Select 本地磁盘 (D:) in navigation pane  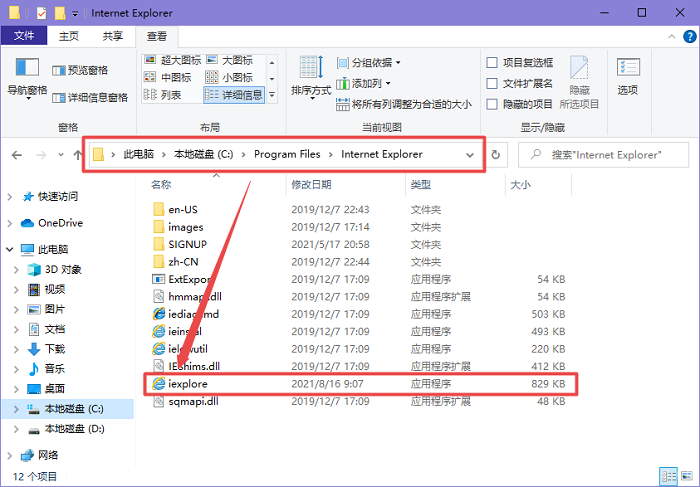click(75, 429)
